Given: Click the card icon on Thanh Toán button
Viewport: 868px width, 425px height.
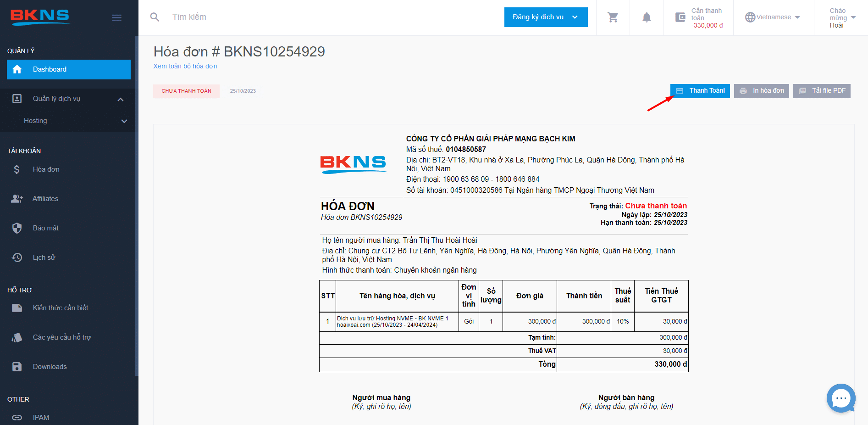Looking at the screenshot, I should click(680, 91).
